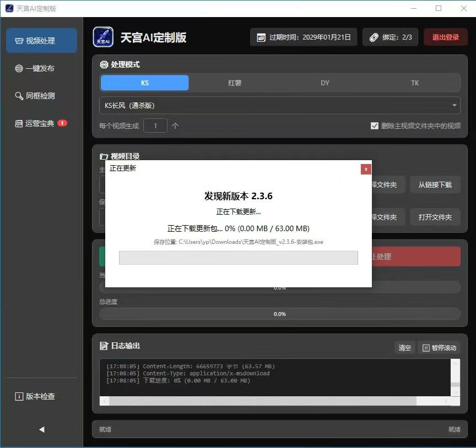Click the 绑定 link icon
The height and width of the screenshot is (448, 476).
coord(374,37)
